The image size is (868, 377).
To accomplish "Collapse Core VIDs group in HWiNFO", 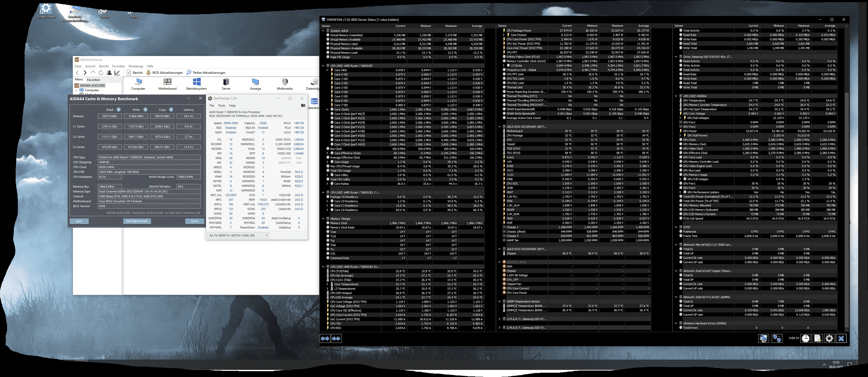I will click(x=327, y=70).
